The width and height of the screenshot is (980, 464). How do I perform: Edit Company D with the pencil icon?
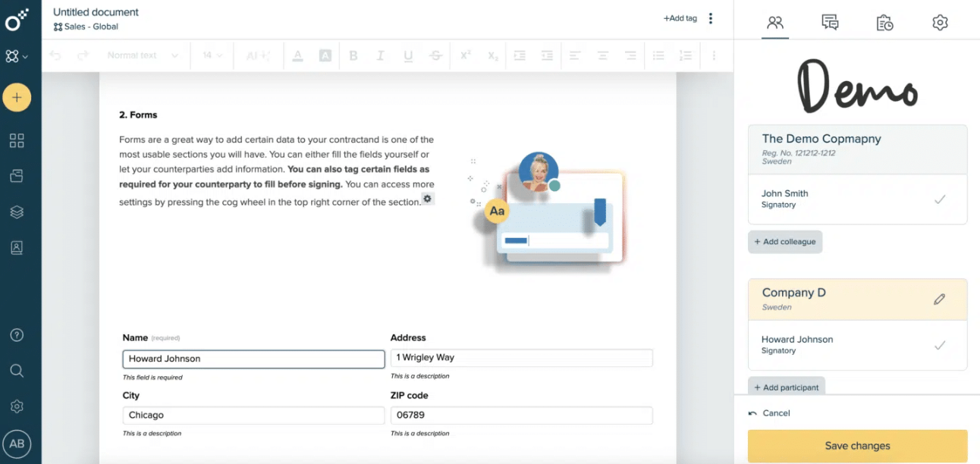(941, 299)
